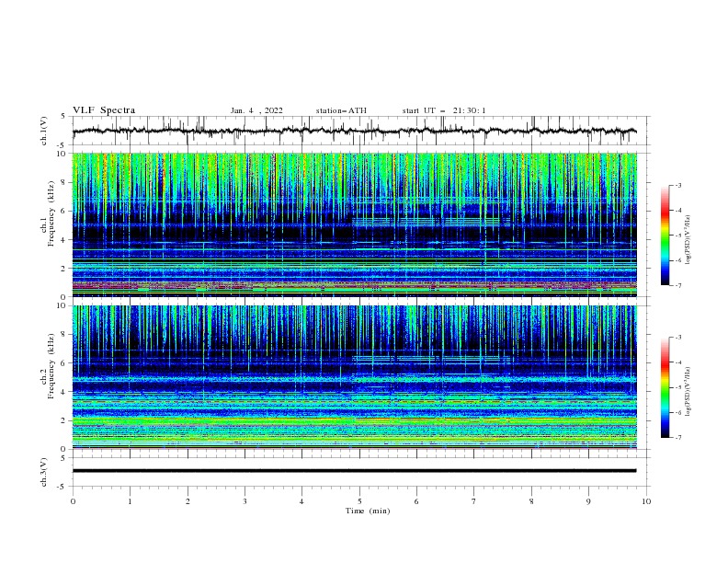The image size is (728, 563).
Task: Click time axis tick label '7'
Action: pyautogui.click(x=474, y=501)
